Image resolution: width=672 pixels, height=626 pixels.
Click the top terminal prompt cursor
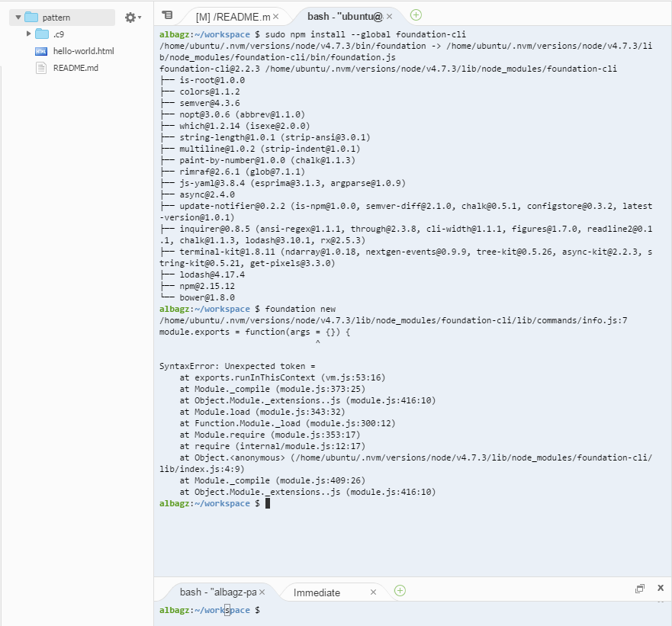(268, 503)
